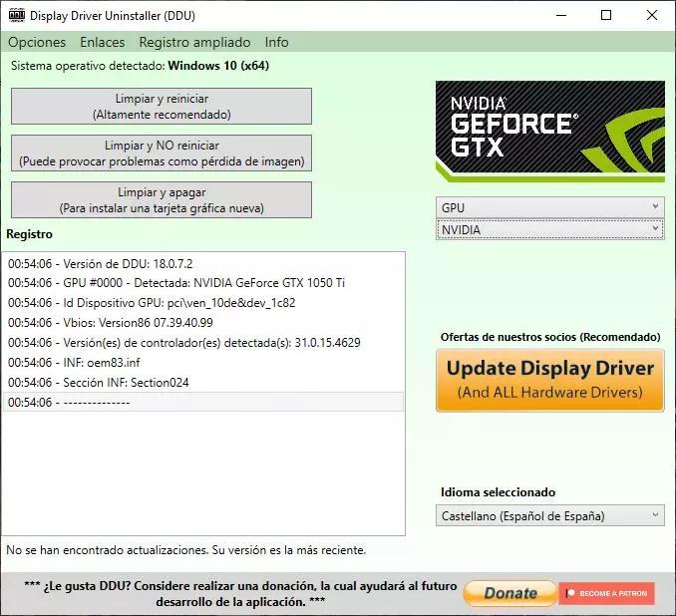Click Limpiar y NO reiniciar button
676x616 pixels.
pos(162,154)
